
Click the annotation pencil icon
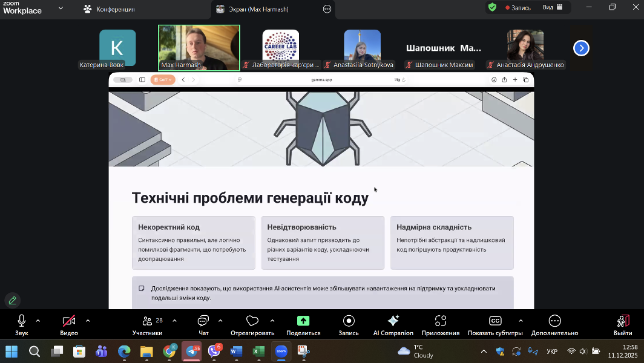point(12,300)
